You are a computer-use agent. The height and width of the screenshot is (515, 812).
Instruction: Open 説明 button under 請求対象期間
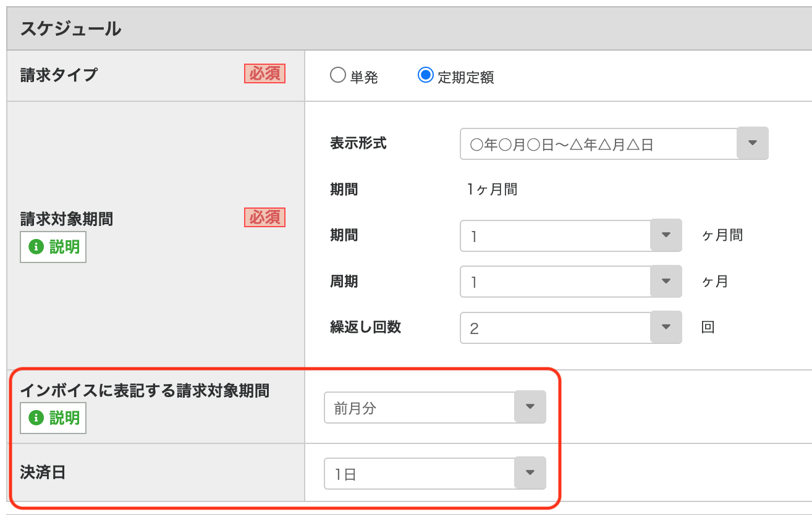53,247
